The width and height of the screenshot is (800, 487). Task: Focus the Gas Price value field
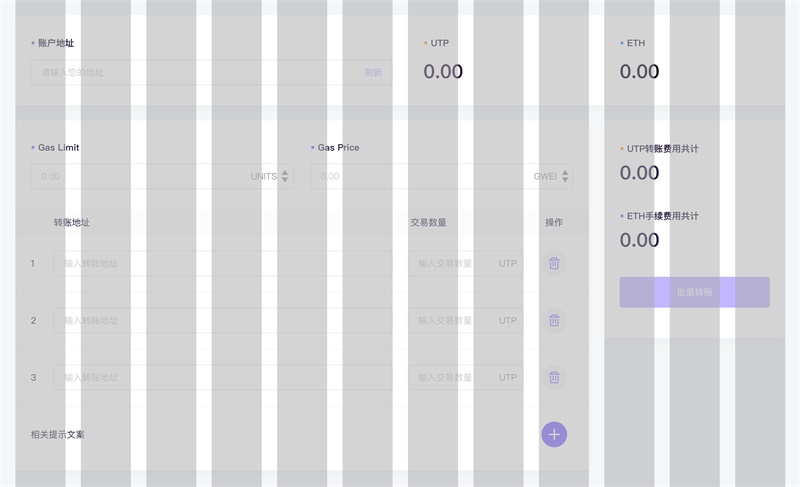[x=442, y=176]
